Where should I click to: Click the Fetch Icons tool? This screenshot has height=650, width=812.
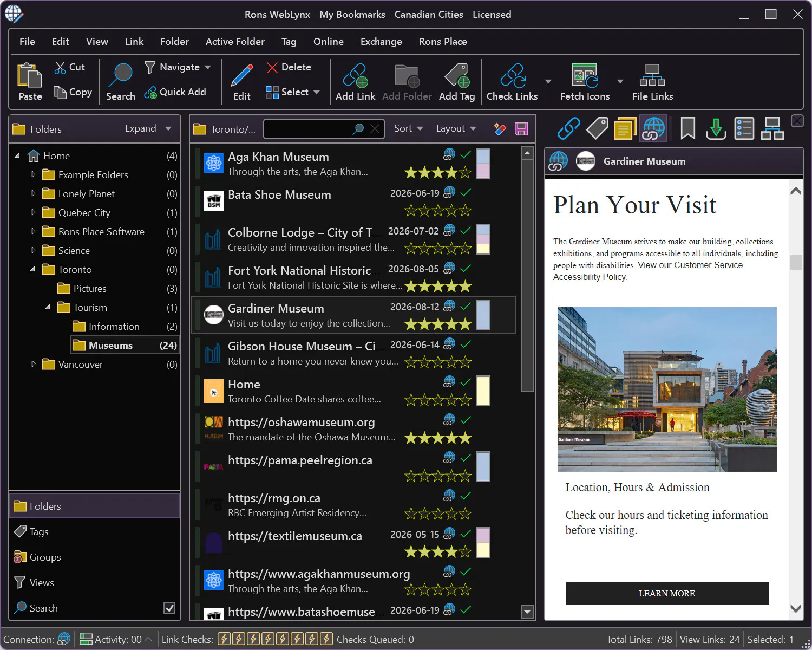point(585,81)
